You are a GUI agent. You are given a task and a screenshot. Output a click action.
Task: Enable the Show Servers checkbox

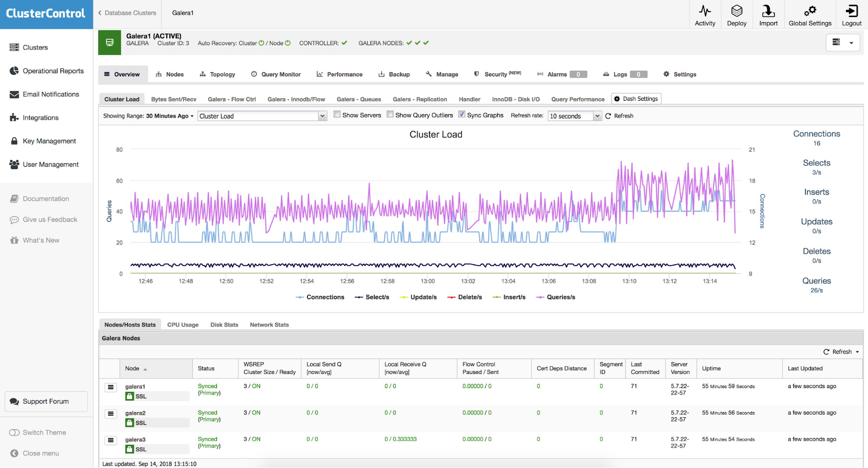coord(337,114)
